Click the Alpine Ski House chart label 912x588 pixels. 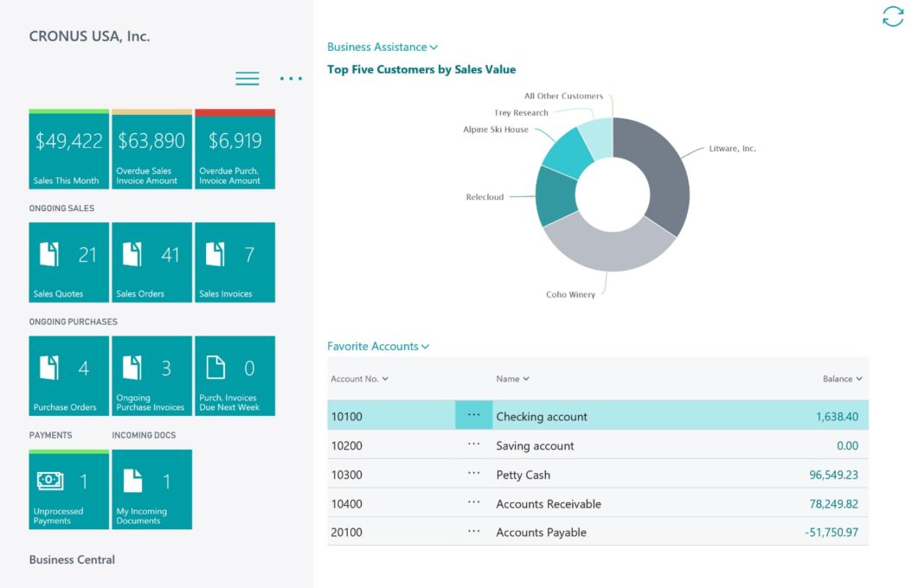coord(496,130)
